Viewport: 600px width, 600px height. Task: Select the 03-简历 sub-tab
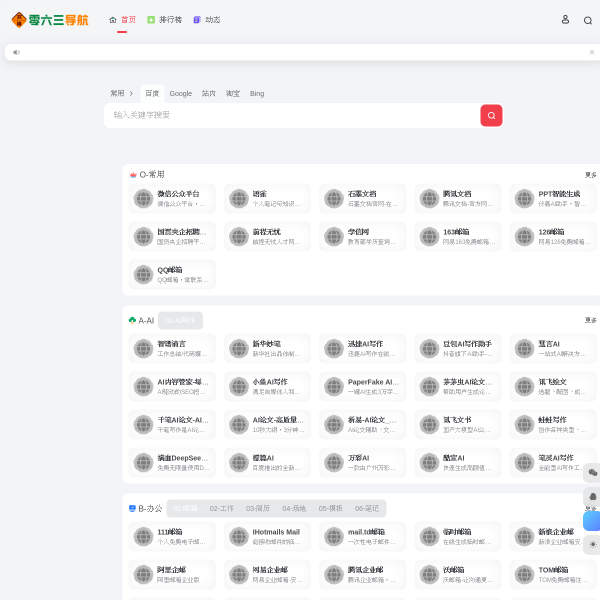(x=258, y=509)
